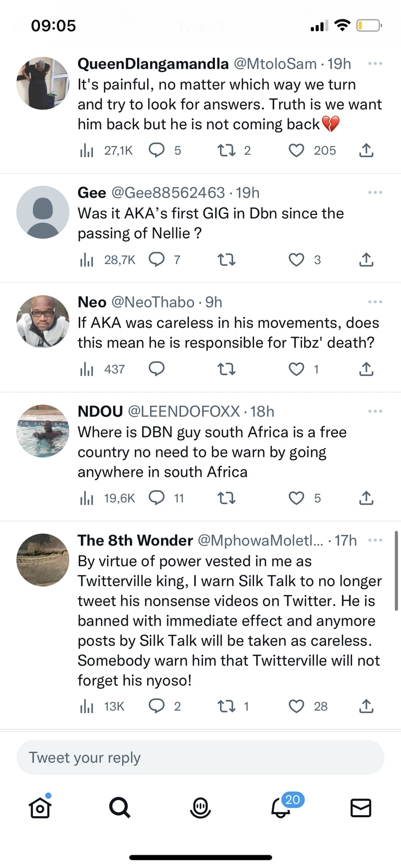
Task: Open more options on Neo's tweet
Action: point(375,302)
